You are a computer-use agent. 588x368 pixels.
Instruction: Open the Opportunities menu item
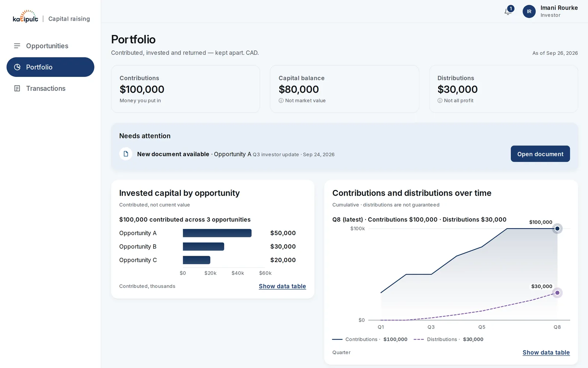pyautogui.click(x=50, y=46)
